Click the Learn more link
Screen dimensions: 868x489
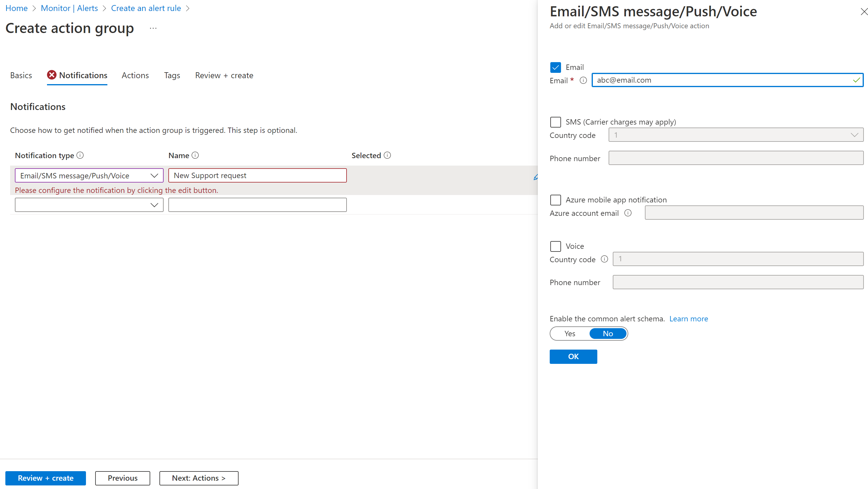[x=688, y=319]
